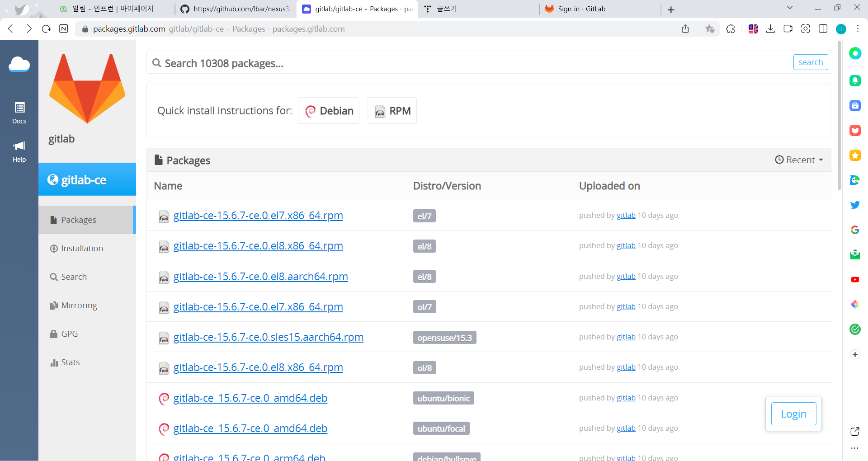Open the Docs sidebar icon
868x461 pixels.
pos(19,113)
